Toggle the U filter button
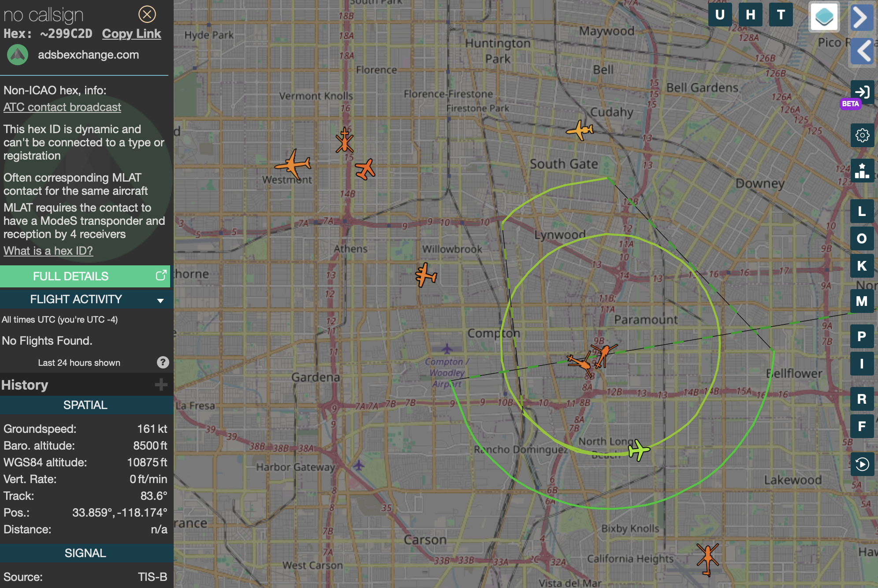 pos(720,15)
